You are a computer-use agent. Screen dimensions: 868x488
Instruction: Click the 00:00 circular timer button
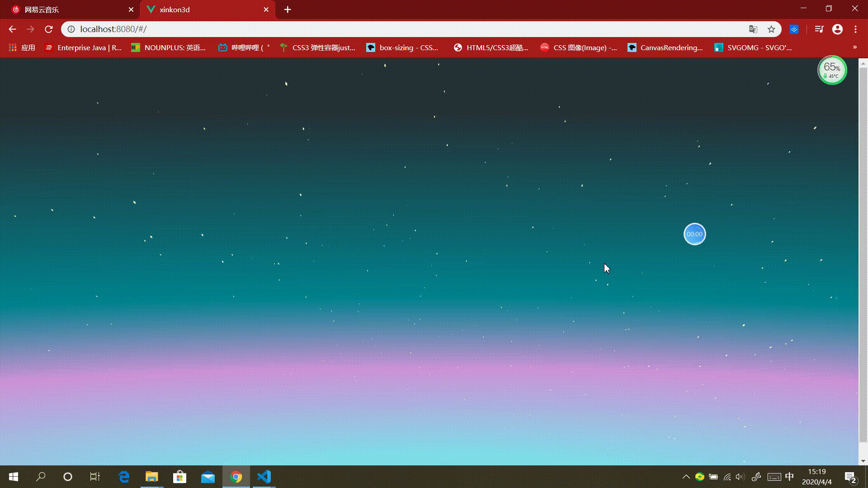694,234
